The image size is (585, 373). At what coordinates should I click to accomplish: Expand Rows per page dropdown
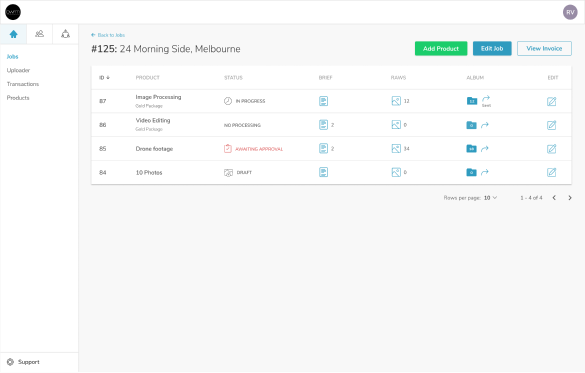[490, 198]
